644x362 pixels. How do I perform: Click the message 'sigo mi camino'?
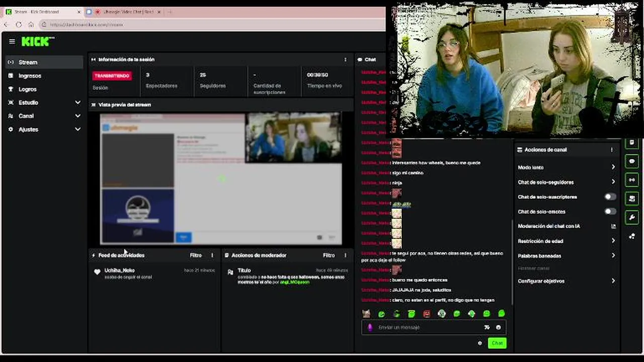408,173
